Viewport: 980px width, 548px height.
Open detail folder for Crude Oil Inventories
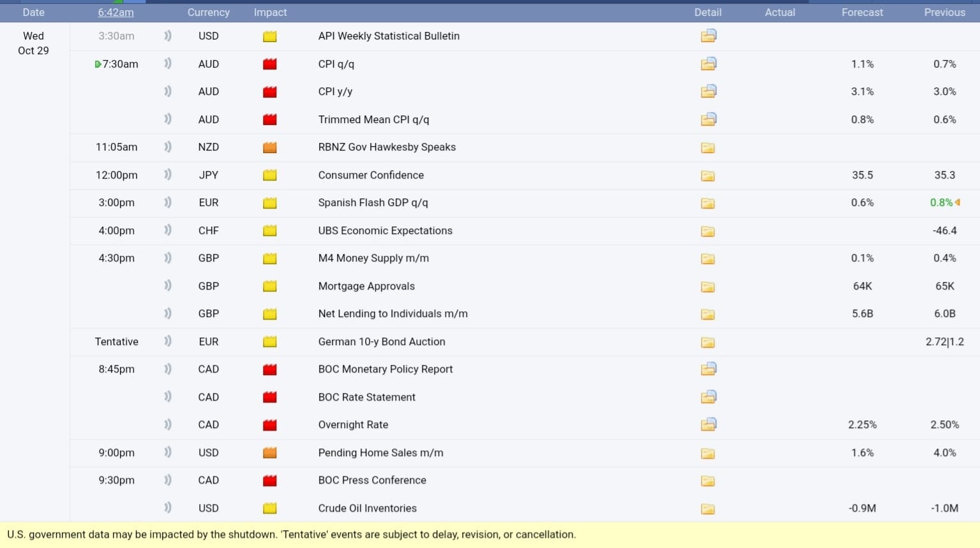(x=707, y=509)
